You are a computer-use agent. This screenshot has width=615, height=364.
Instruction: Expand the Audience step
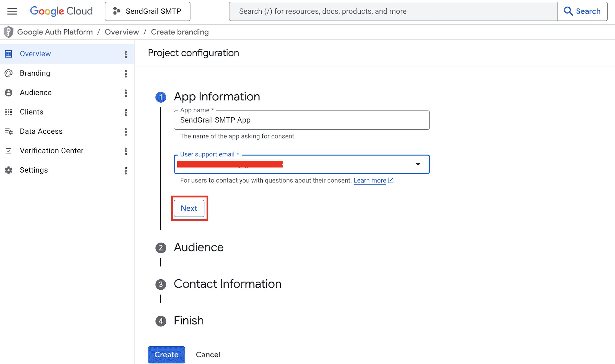[199, 247]
